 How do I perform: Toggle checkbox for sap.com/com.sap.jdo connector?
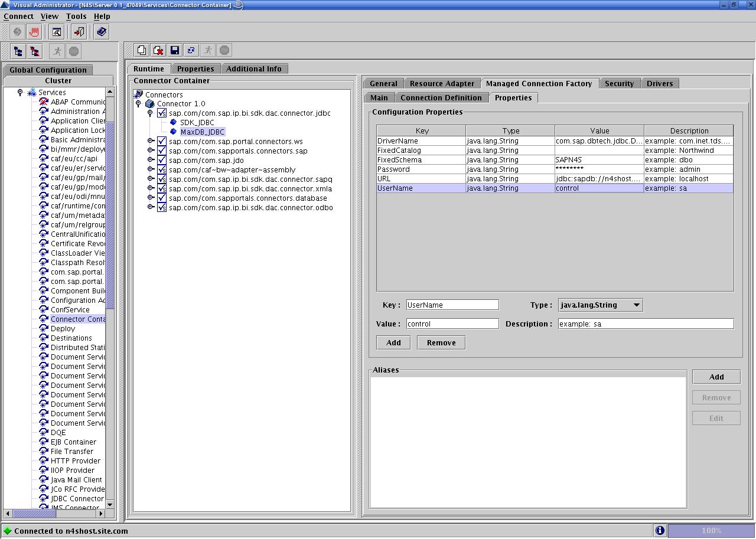(x=162, y=160)
